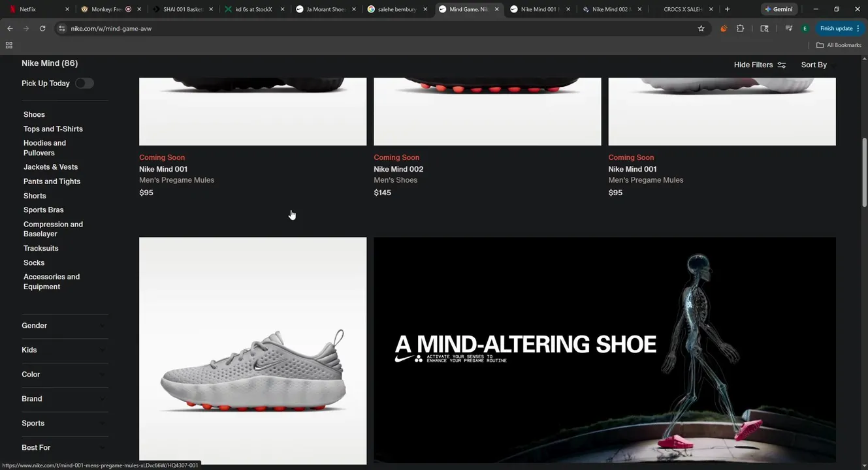Screen dimensions: 868x470
Task: Open the Sort By dropdown
Action: point(817,65)
